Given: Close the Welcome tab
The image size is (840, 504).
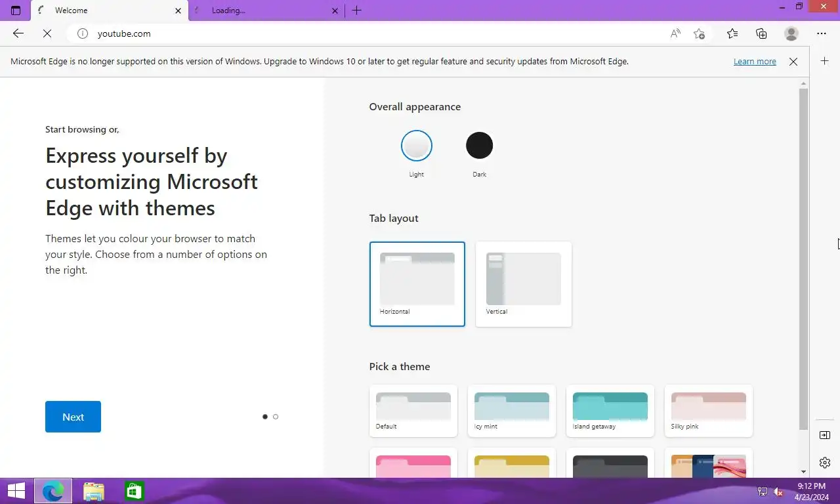Looking at the screenshot, I should (x=178, y=10).
